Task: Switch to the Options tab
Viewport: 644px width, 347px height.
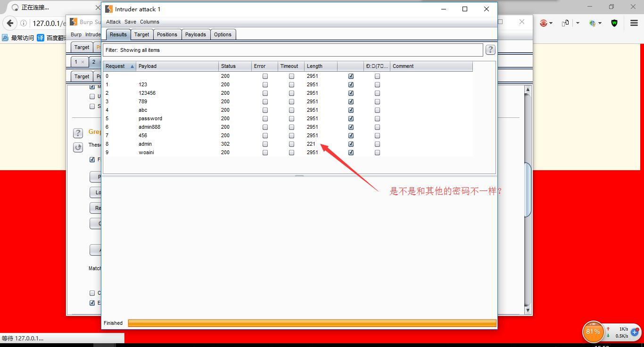Action: [223, 34]
